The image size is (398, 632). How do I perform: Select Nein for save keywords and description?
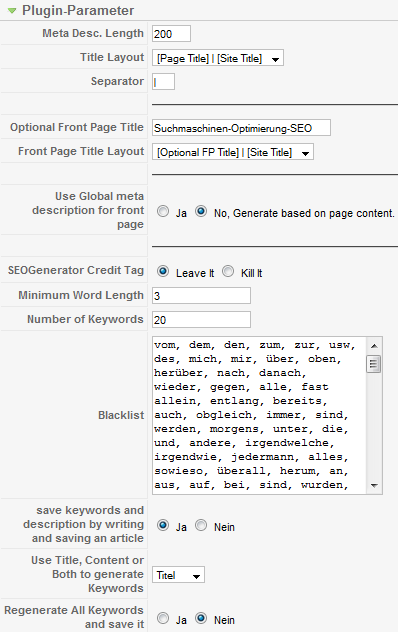point(201,525)
